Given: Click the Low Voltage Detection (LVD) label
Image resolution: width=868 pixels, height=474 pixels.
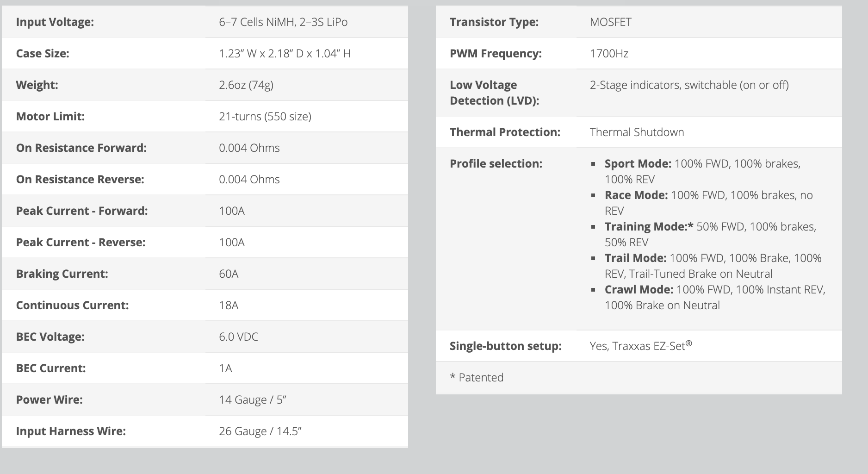Looking at the screenshot, I should click(x=494, y=93).
